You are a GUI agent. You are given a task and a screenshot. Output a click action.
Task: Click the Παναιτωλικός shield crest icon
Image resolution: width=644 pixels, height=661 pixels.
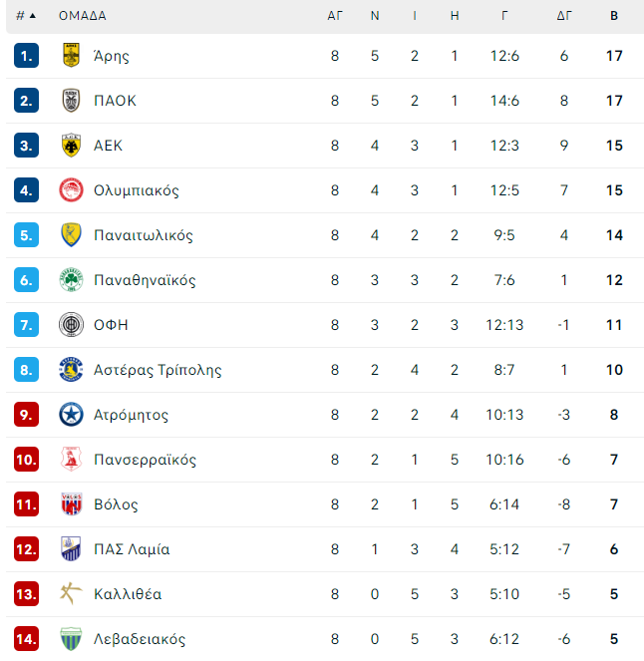point(71,235)
